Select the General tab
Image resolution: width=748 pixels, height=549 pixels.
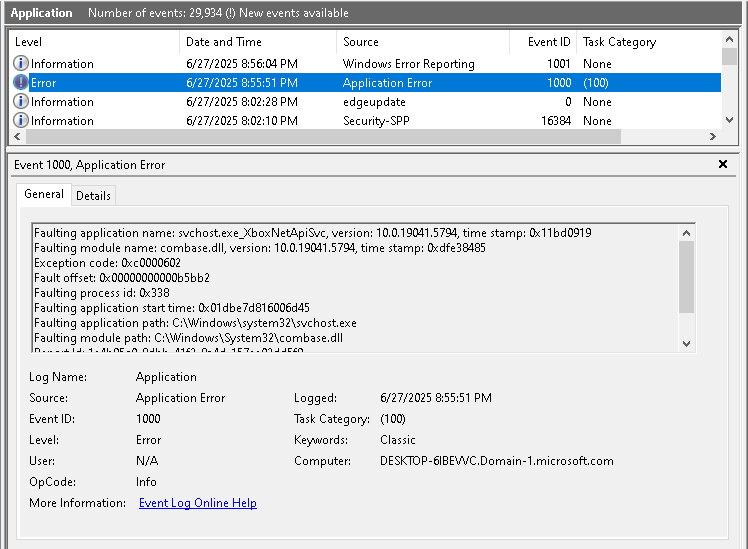44,194
